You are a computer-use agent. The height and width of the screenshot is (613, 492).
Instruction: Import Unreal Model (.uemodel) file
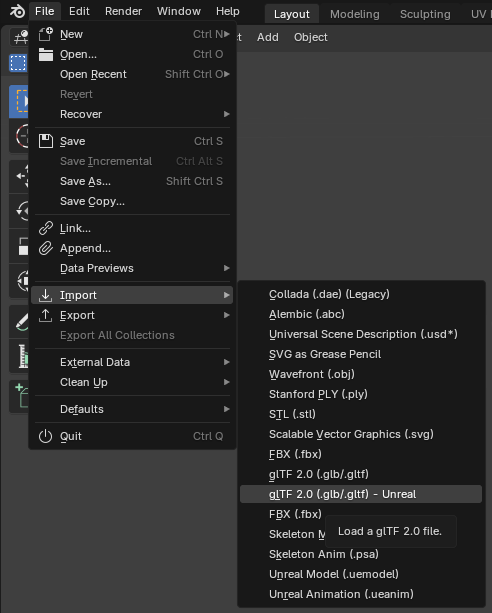coord(361,574)
